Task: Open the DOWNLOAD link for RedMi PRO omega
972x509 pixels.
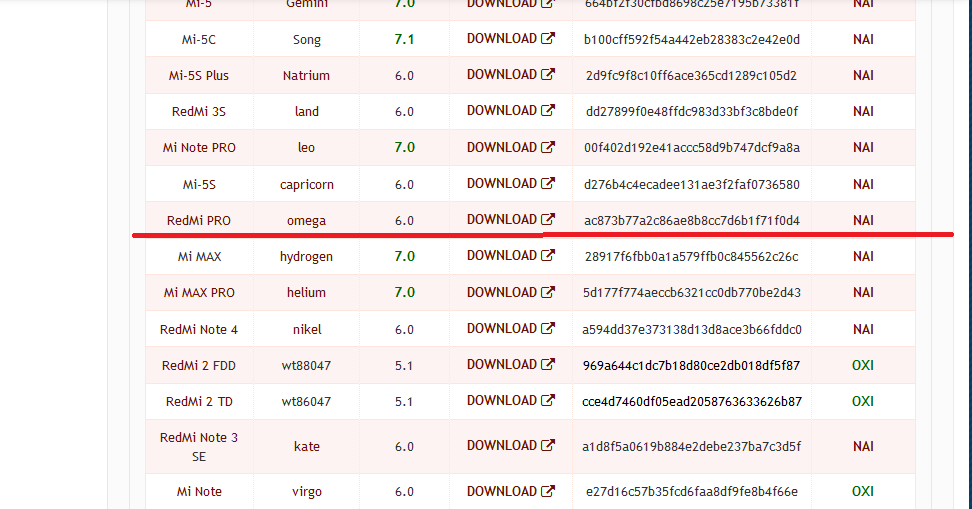Action: [x=511, y=219]
